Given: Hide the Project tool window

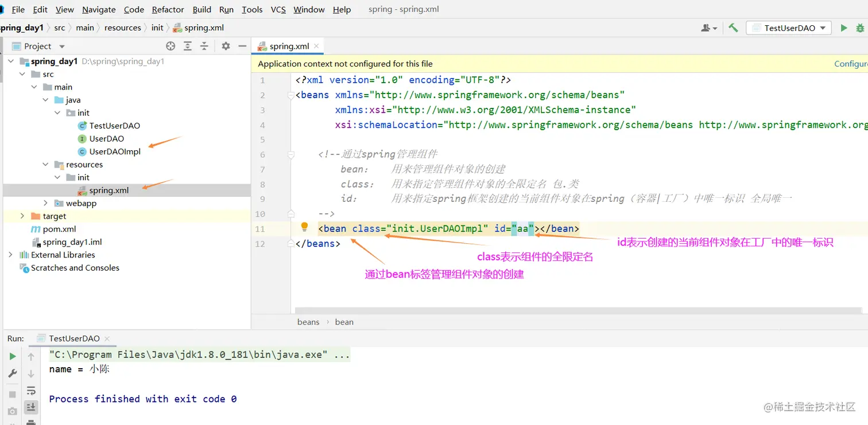Looking at the screenshot, I should 242,46.
